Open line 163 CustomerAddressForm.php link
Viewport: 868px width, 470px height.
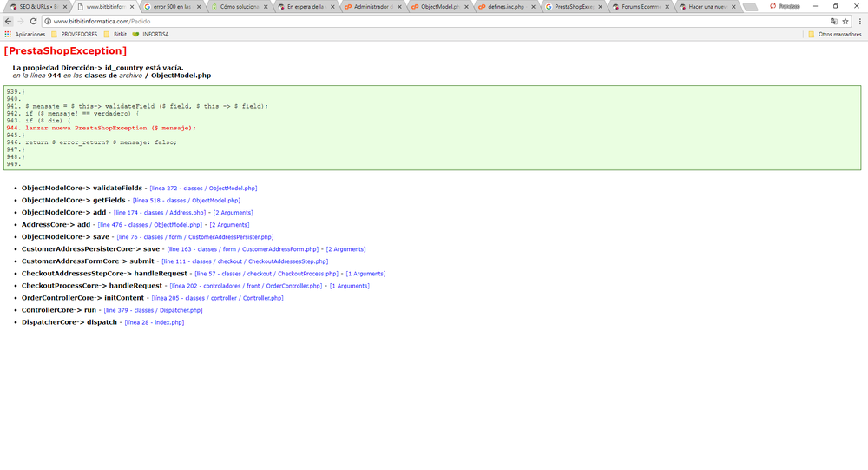coord(243,249)
